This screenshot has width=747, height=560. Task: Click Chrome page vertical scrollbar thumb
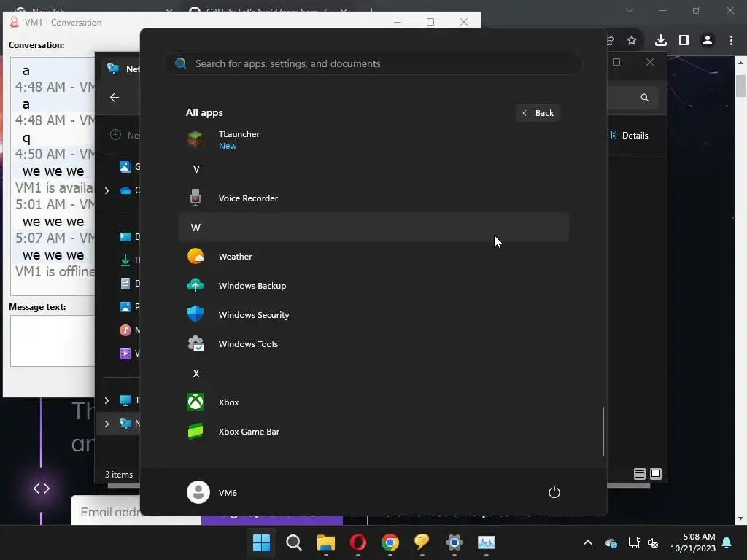pos(740,86)
